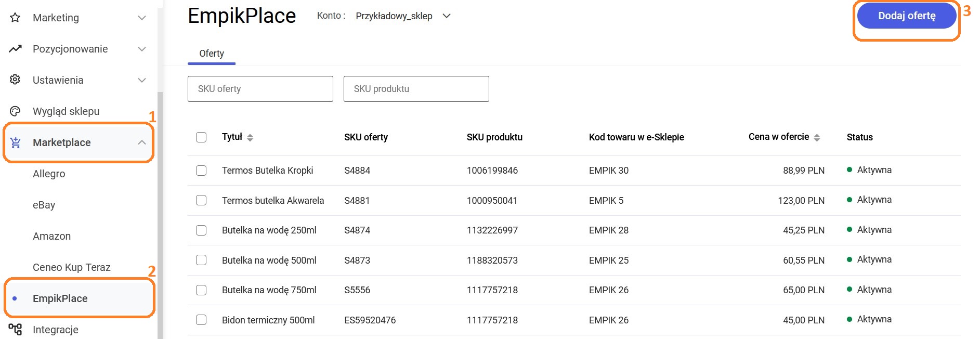Click offer SKU S4881
The image size is (980, 339).
point(357,200)
